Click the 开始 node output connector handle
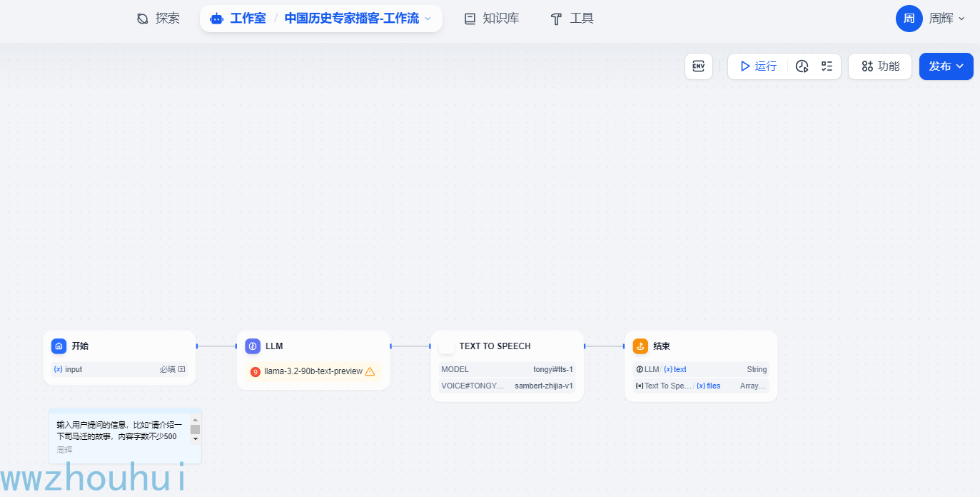980x497 pixels. click(197, 346)
